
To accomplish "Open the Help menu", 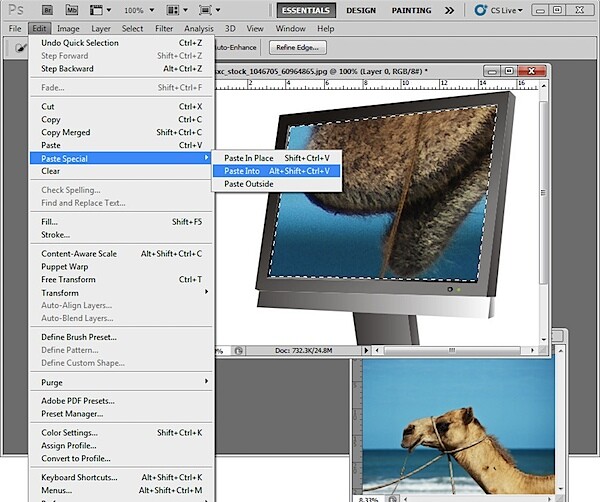I will coord(326,29).
